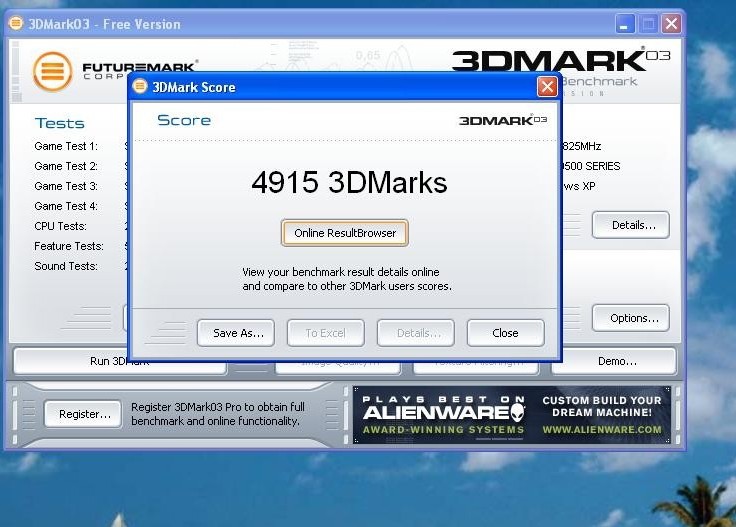Click Save As in Score dialog

[x=236, y=333]
